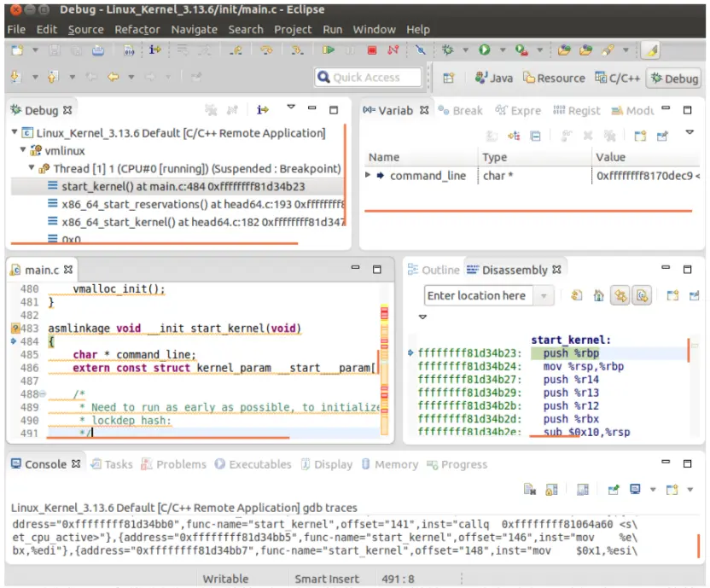Open the Refactor menu
The image size is (710, 588).
coord(137,30)
